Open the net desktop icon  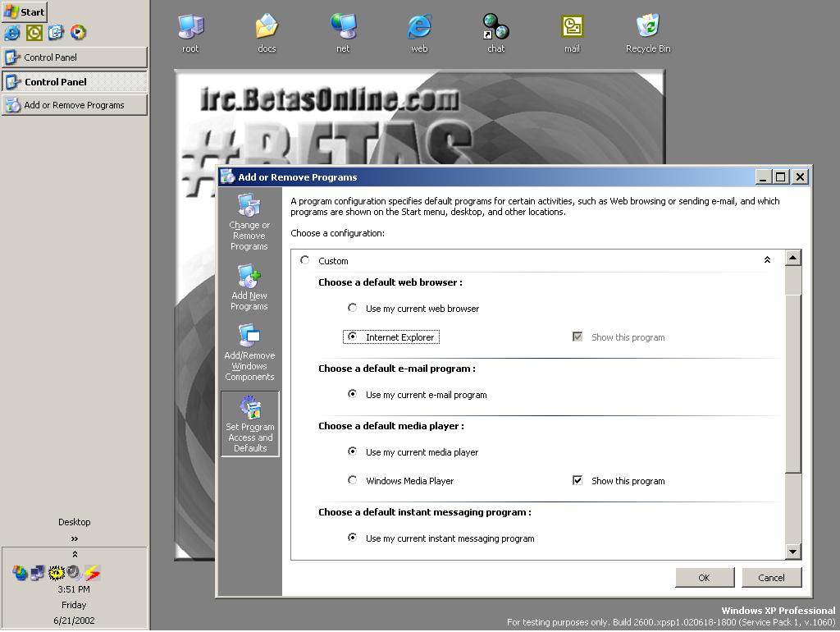pyautogui.click(x=343, y=34)
